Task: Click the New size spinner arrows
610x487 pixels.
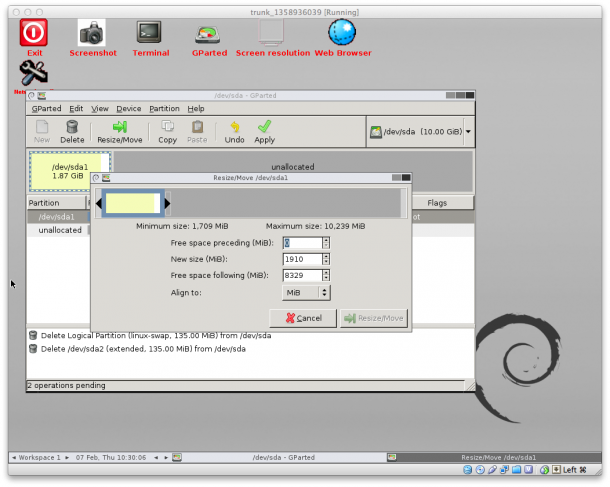Action: click(x=326, y=259)
